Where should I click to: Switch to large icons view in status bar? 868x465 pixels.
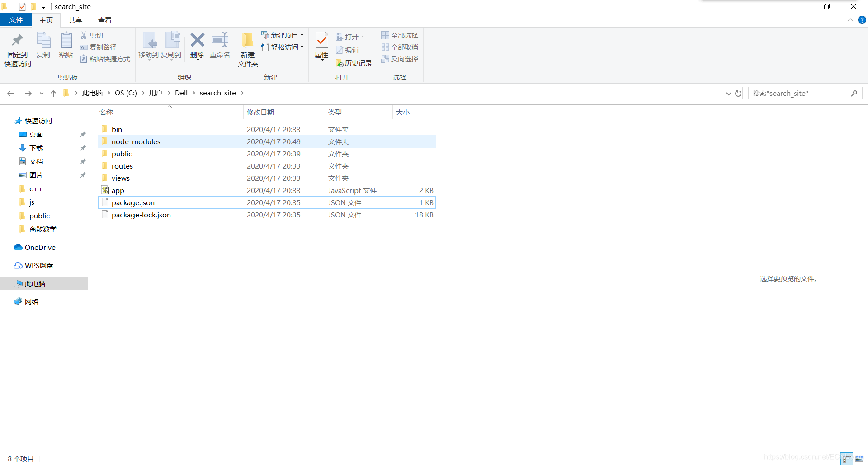click(x=859, y=459)
